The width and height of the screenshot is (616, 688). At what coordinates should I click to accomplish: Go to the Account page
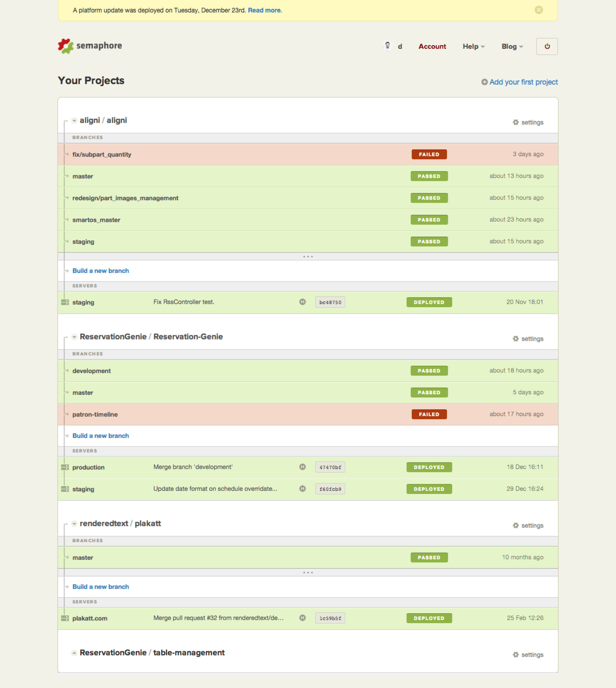[432, 46]
